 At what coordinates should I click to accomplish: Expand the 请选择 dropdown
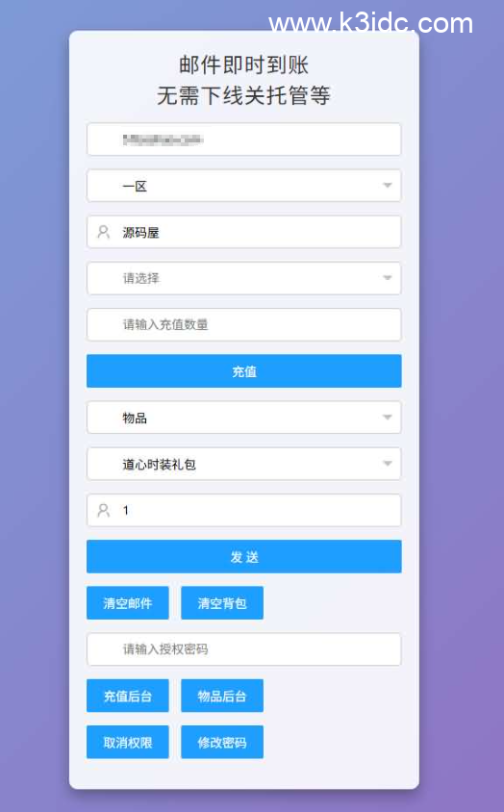click(244, 279)
